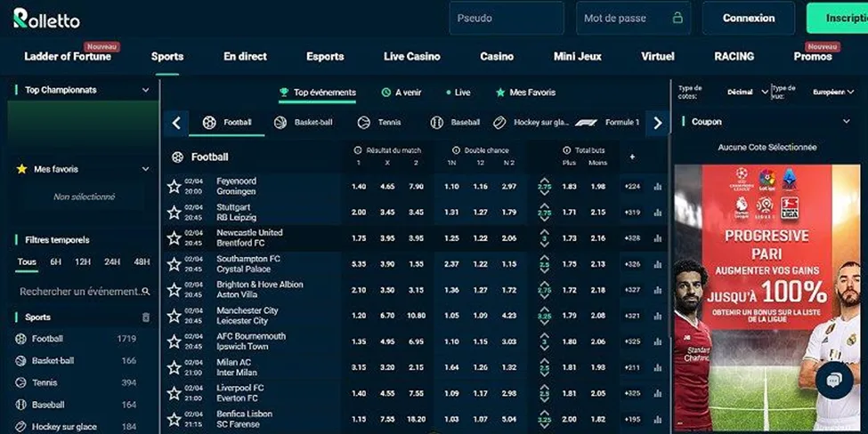868x434 pixels.
Task: Star the Manchester City vs Leicester match
Action: point(174,316)
